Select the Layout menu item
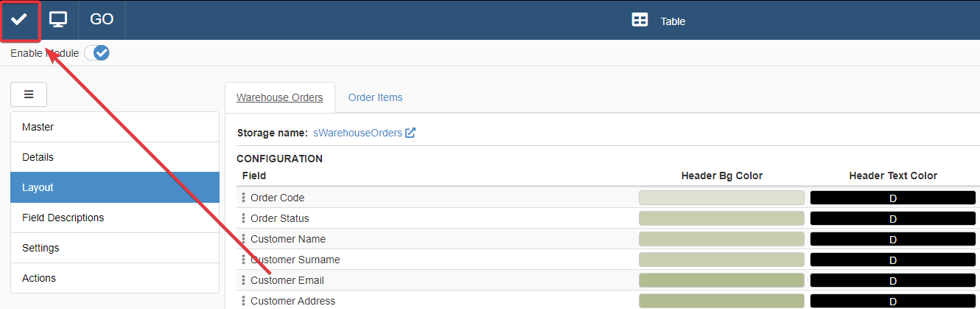This screenshot has height=309, width=980. point(115,187)
